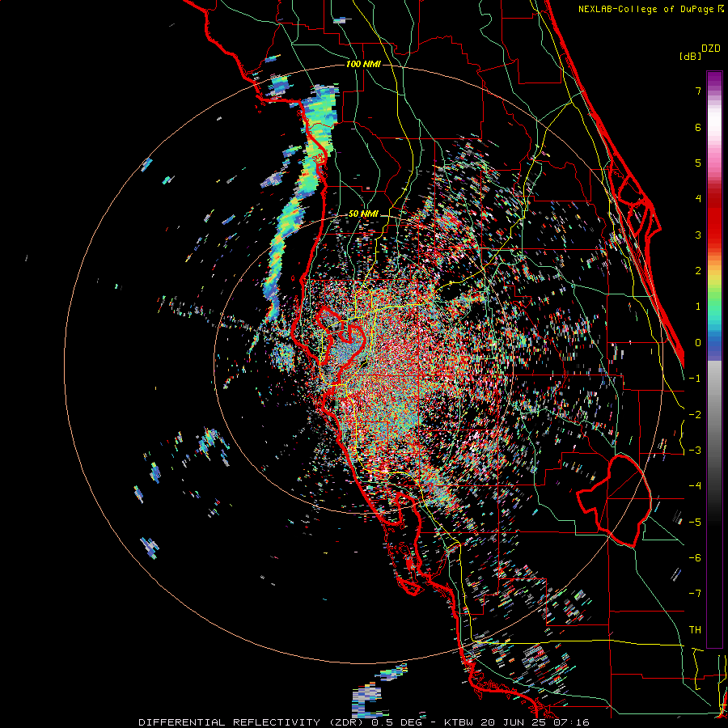Click the 2 value on the scale
The image size is (728, 728).
698,270
